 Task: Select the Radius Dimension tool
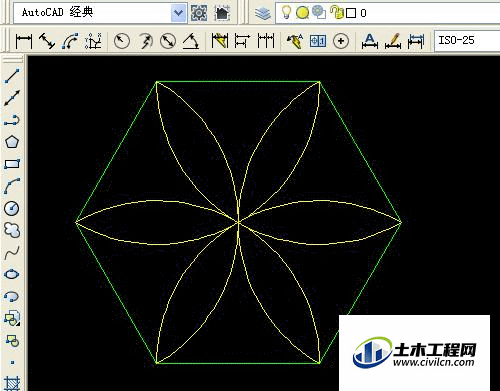pyautogui.click(x=122, y=41)
